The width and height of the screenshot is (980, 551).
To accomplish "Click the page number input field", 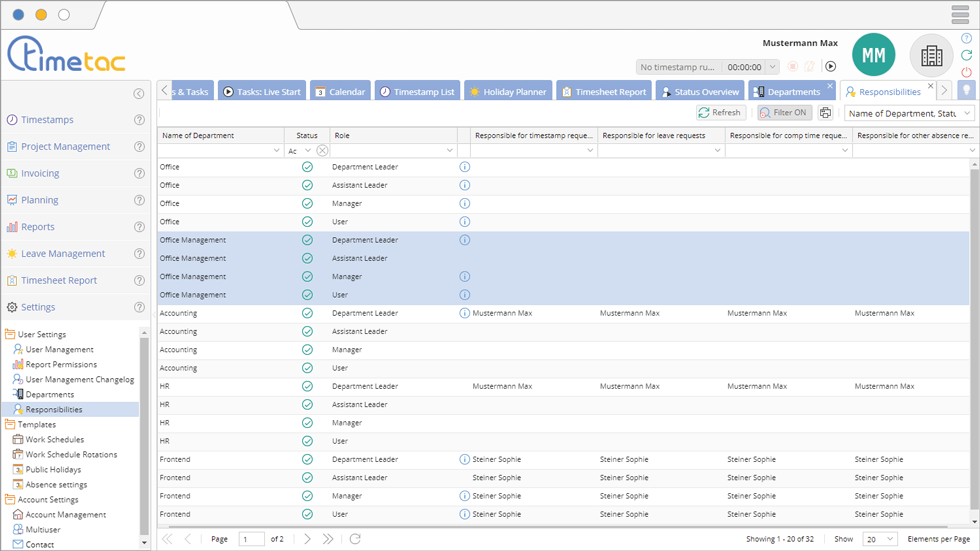I will (x=251, y=539).
